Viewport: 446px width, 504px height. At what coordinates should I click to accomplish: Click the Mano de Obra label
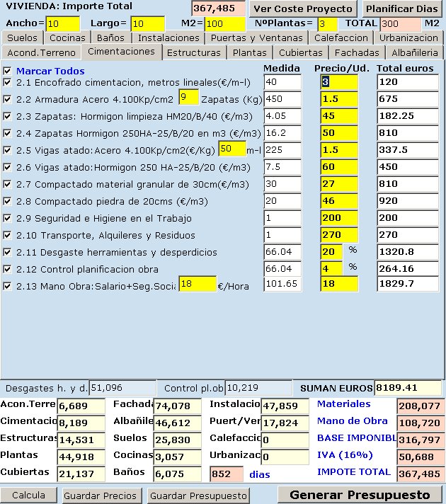(x=352, y=421)
